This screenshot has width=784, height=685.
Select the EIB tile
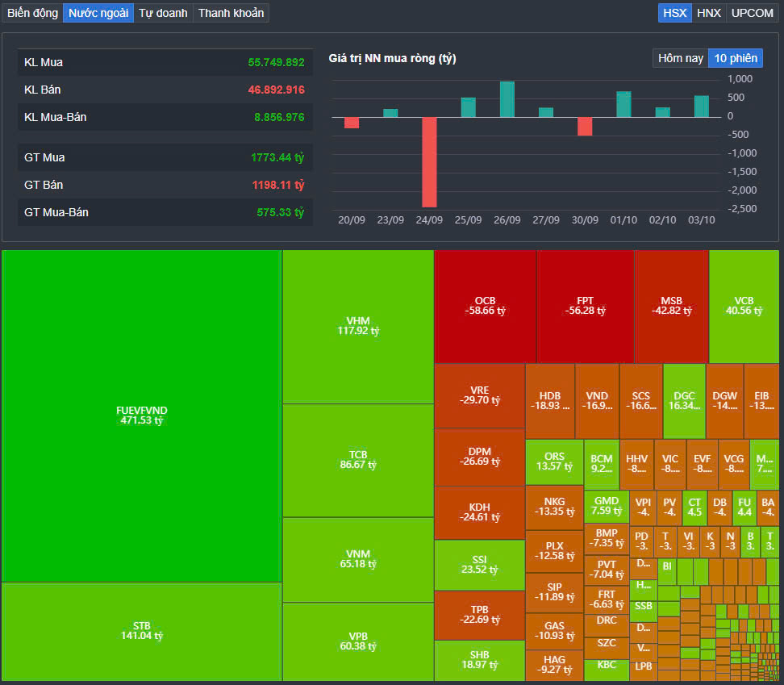click(x=761, y=401)
